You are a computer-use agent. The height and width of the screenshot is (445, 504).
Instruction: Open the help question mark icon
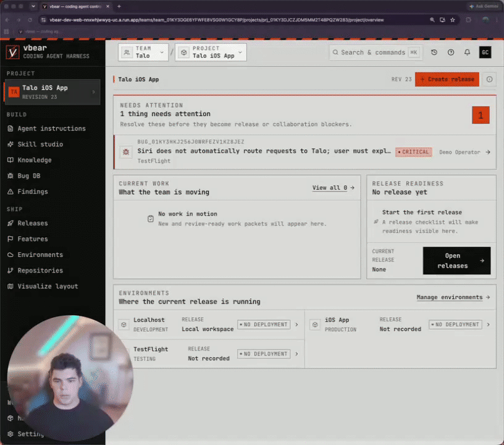451,53
